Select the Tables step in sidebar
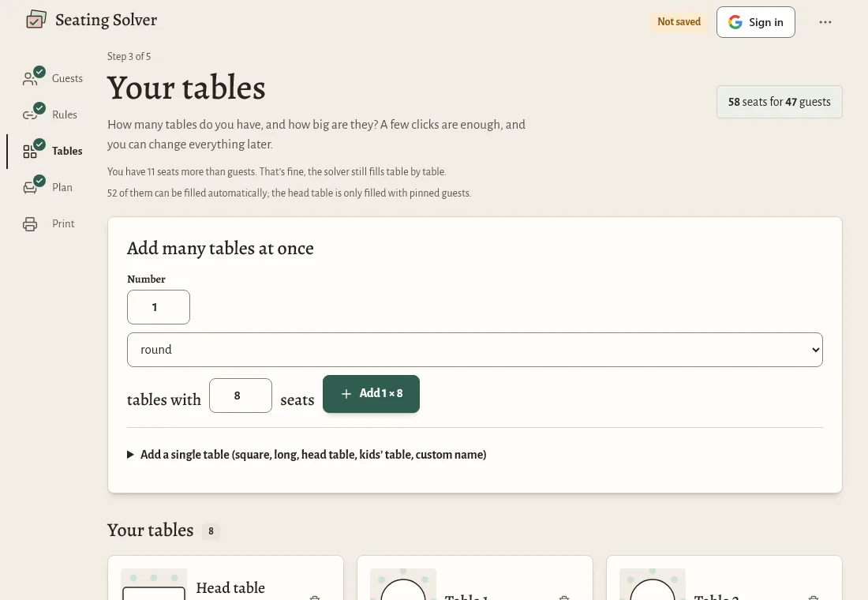 [53, 151]
